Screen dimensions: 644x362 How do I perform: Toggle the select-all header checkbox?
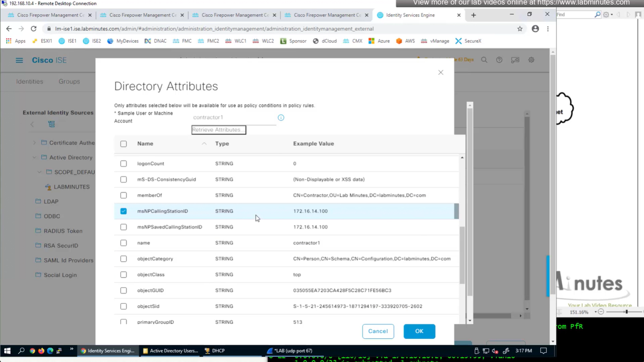(123, 144)
